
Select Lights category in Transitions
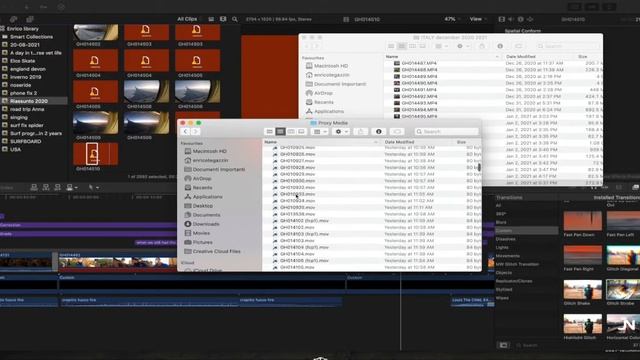pyautogui.click(x=502, y=247)
